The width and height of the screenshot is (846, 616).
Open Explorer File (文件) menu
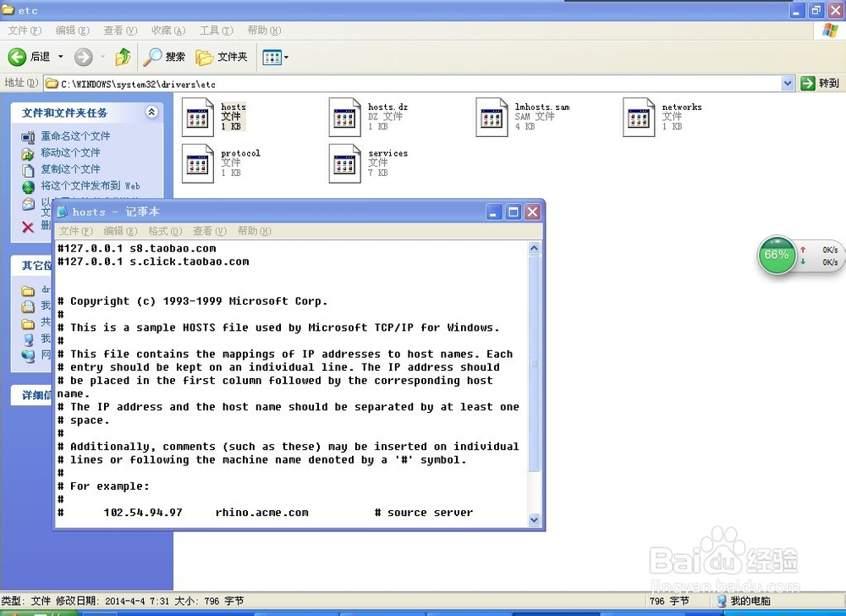click(x=25, y=30)
